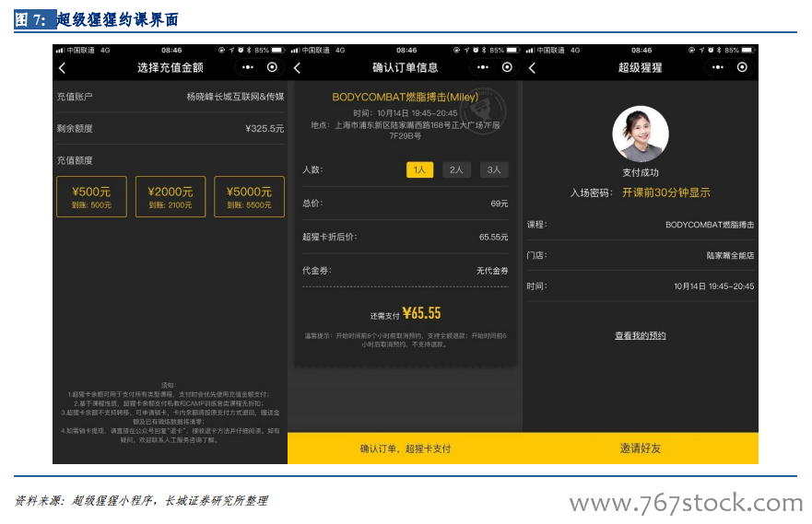Tap 开课前30分钟显示 entry code text
The height and width of the screenshot is (524, 812).
coord(666,192)
